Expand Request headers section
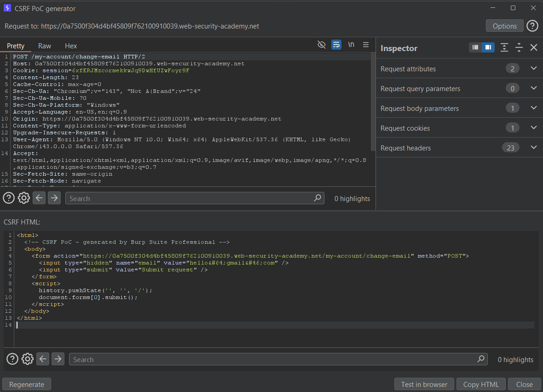The image size is (543, 392). [x=459, y=148]
